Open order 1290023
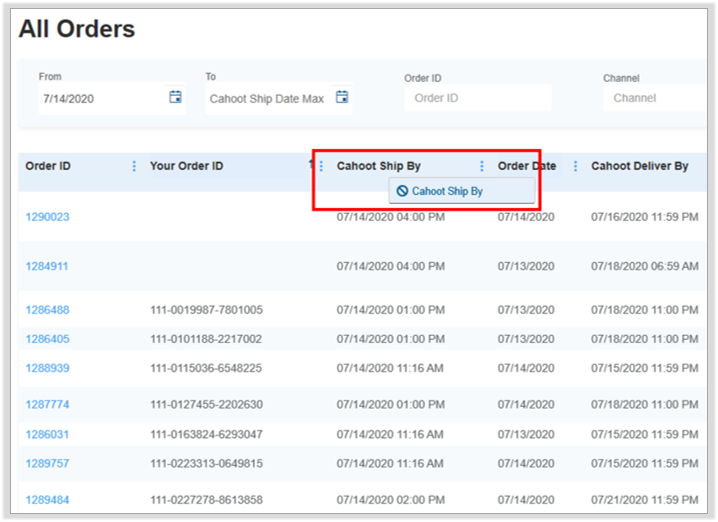Screen dimensions: 718x522 (48, 217)
